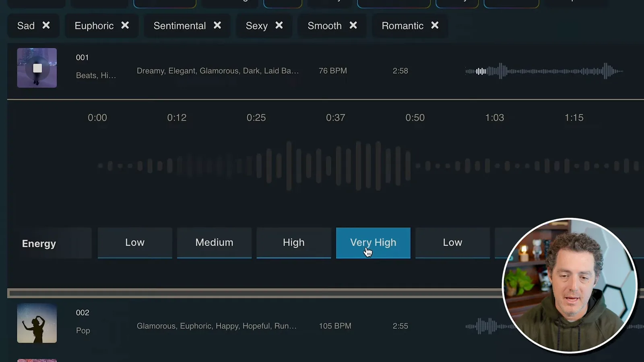
Task: Click the 76 BPM value
Action: click(x=333, y=71)
